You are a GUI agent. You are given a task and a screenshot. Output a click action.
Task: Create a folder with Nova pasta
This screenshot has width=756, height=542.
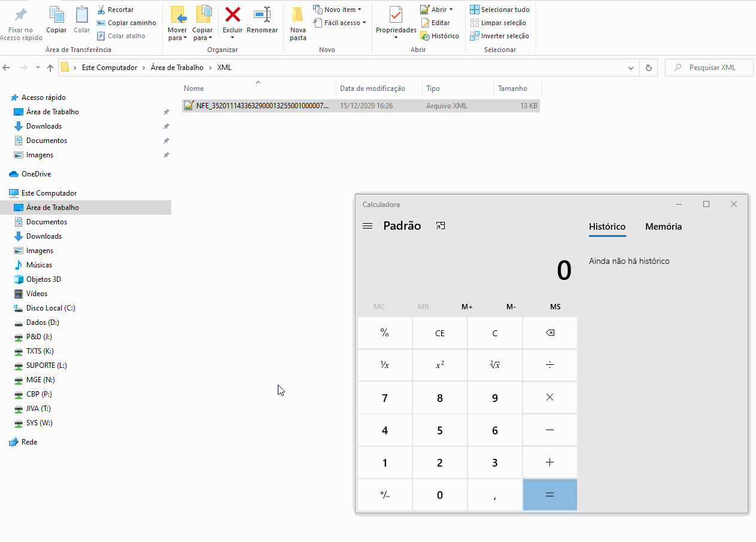[x=298, y=24]
